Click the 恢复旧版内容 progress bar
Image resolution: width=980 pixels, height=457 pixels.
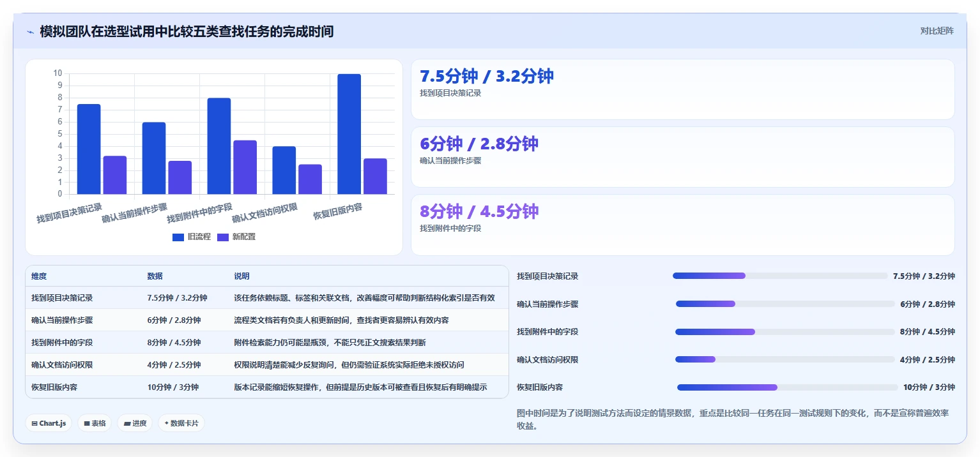click(x=788, y=387)
